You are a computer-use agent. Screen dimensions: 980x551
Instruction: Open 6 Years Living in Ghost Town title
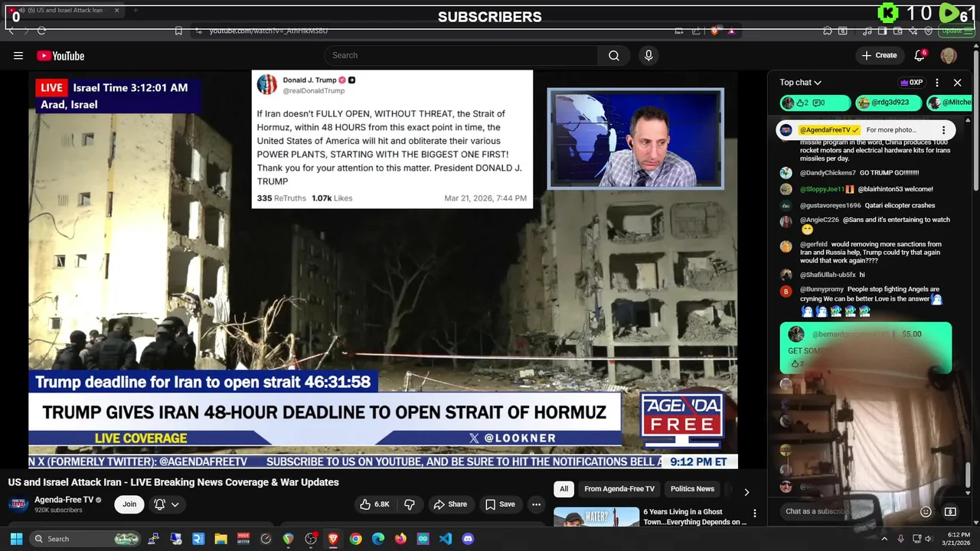[x=694, y=517]
